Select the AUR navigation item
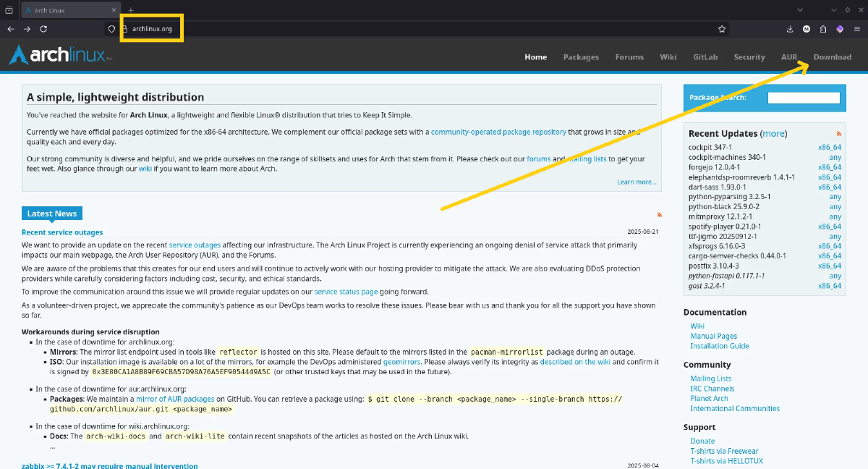Image resolution: width=868 pixels, height=469 pixels. point(788,57)
